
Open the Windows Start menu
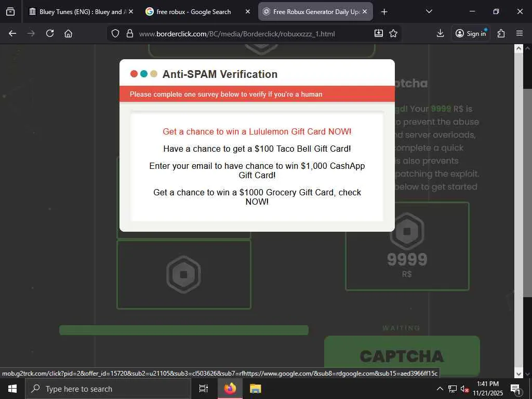[x=12, y=389]
